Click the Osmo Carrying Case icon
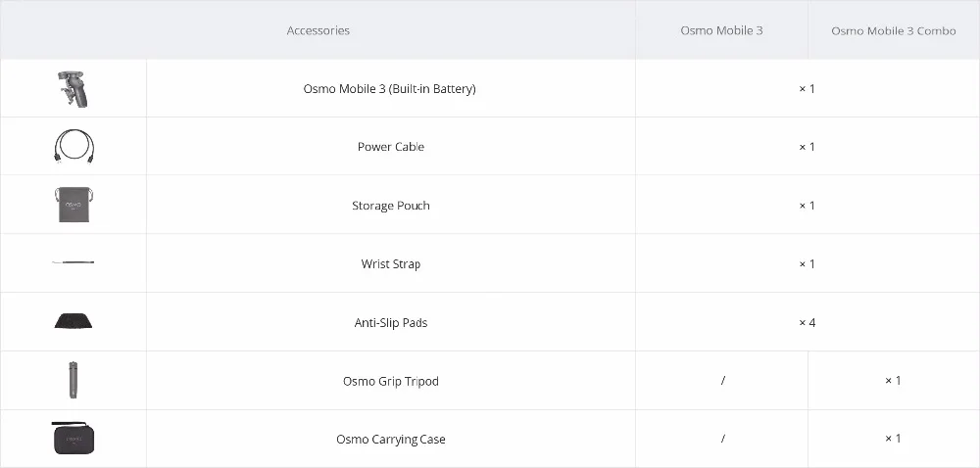The width and height of the screenshot is (980, 468). pyautogui.click(x=73, y=438)
